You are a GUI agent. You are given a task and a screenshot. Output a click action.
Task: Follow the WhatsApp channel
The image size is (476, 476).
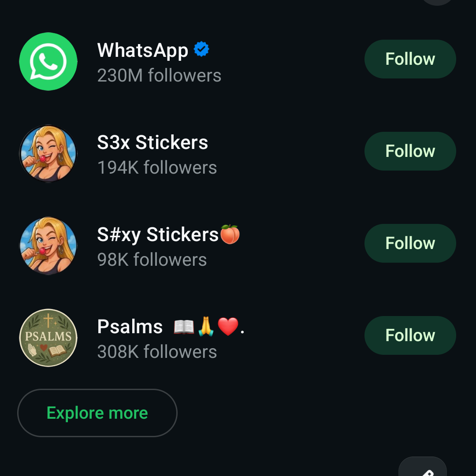click(410, 59)
